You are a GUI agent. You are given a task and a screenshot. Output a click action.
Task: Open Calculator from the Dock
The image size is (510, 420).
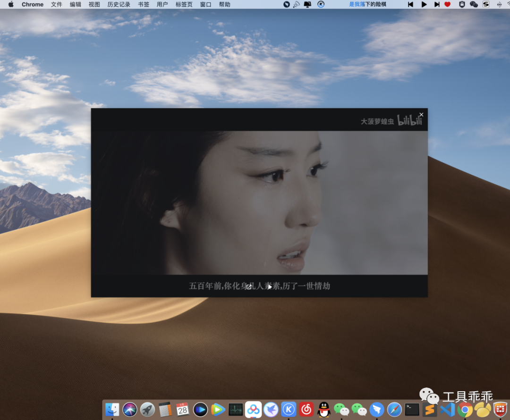(165, 409)
